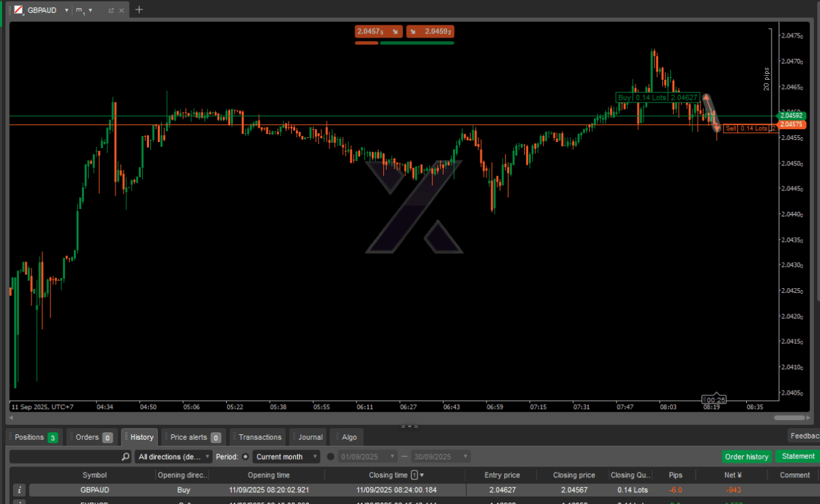Click the closing time sort indicator icon
The width and height of the screenshot is (820, 504).
[414, 475]
